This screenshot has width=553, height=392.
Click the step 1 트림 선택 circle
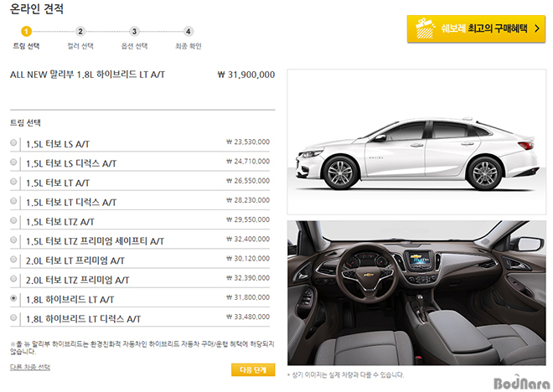coord(26,31)
